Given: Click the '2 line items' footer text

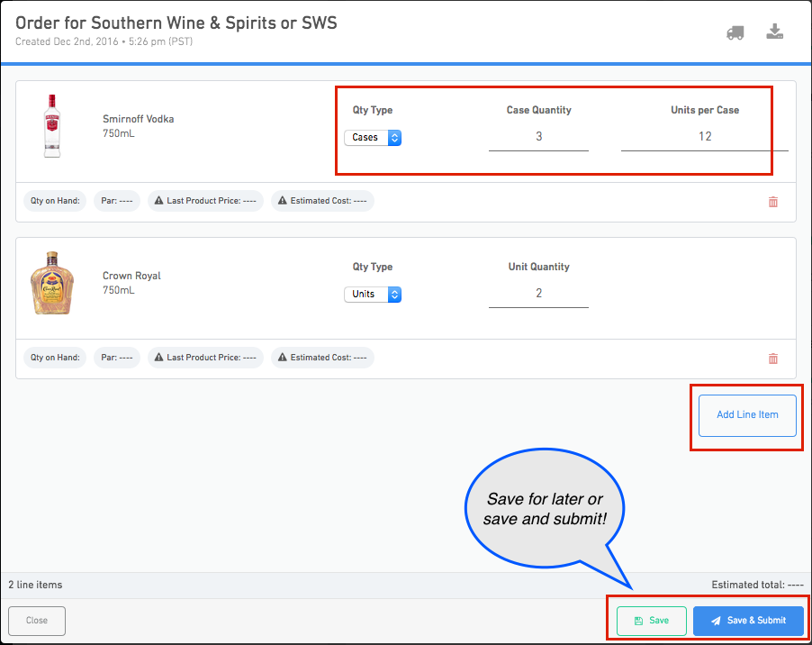Looking at the screenshot, I should click(x=35, y=585).
